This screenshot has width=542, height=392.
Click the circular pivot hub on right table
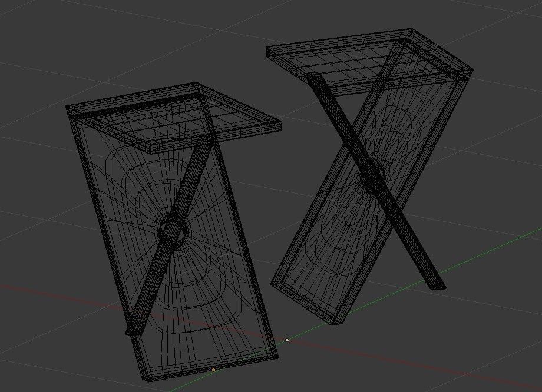372,178
